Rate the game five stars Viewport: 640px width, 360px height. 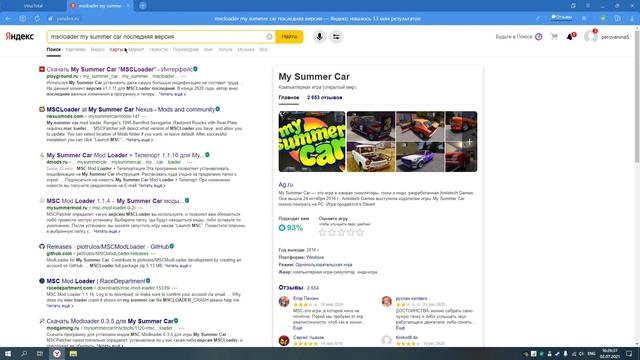[360, 233]
